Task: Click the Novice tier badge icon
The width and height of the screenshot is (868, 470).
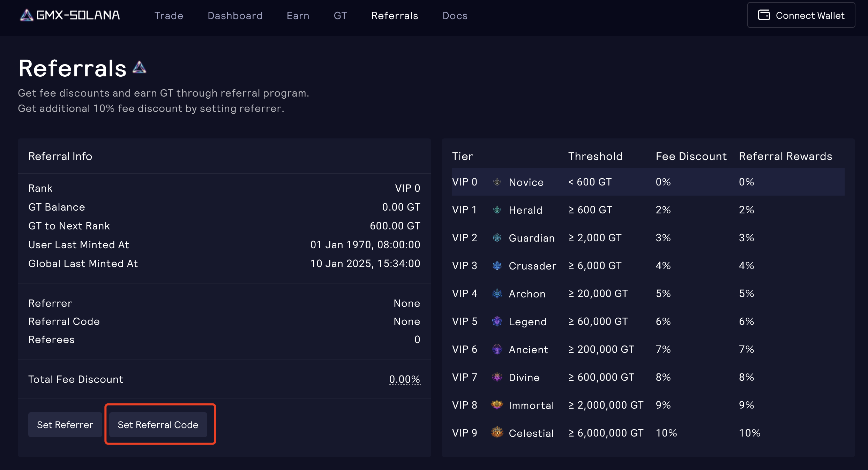Action: 497,182
